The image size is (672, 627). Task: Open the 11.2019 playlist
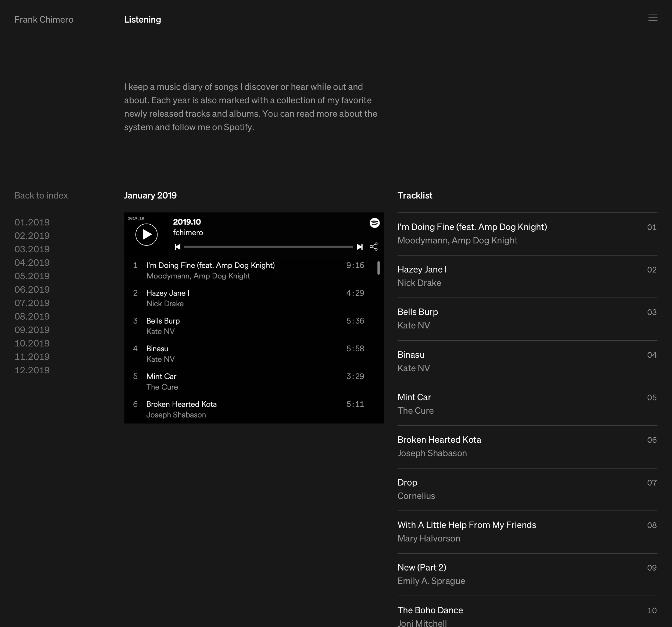32,357
